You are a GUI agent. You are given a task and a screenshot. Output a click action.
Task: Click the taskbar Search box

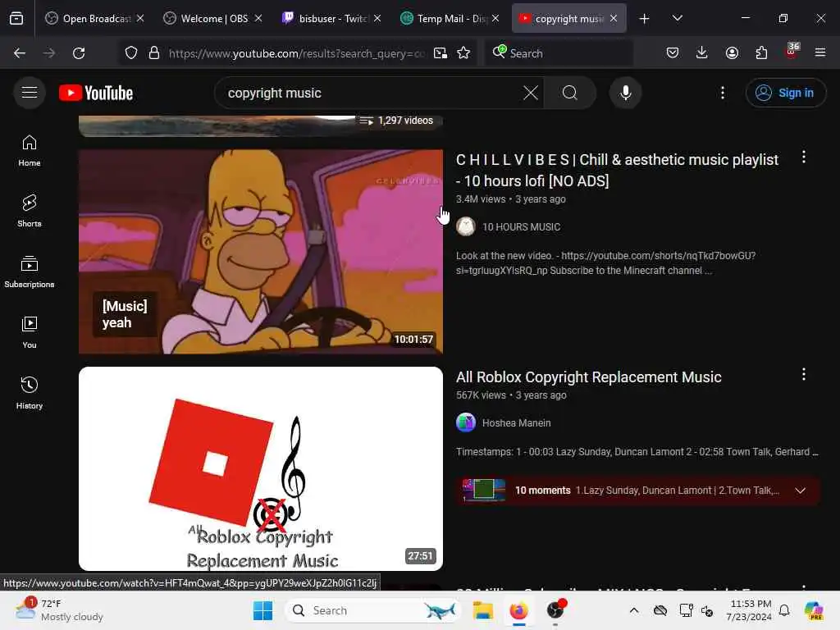tap(373, 610)
